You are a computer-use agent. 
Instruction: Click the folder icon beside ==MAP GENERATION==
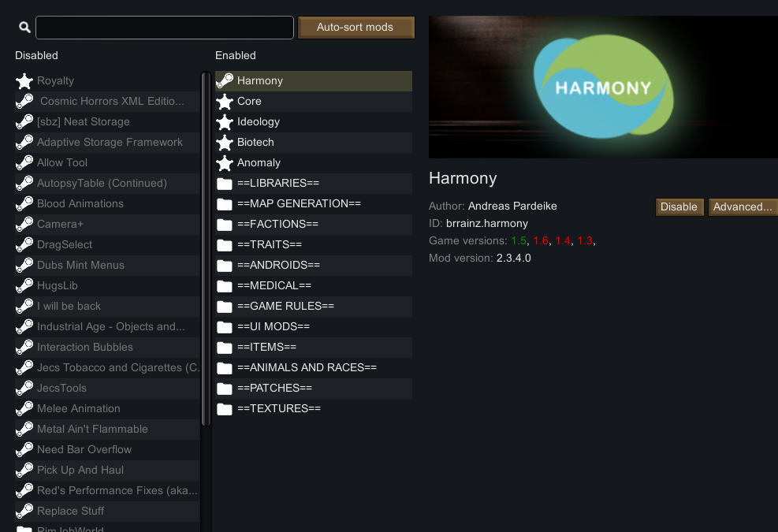225,204
